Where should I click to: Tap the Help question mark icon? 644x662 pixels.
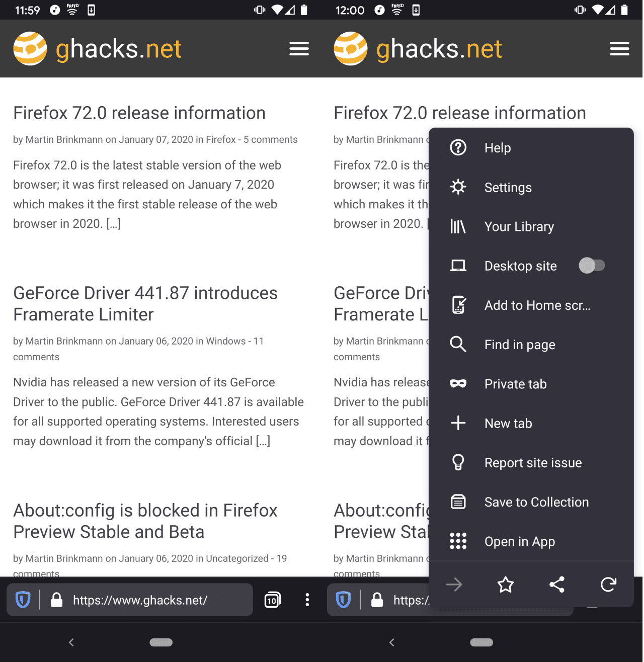458,147
